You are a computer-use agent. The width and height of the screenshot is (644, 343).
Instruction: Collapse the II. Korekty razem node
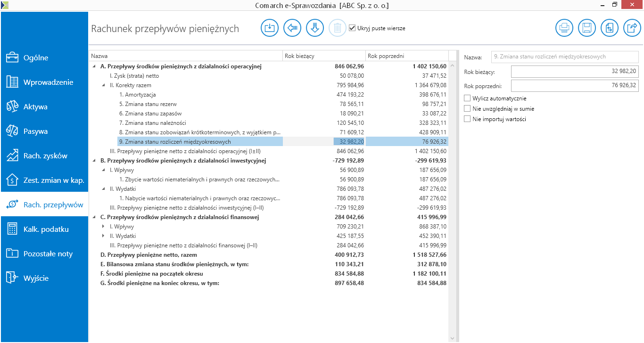coord(104,85)
